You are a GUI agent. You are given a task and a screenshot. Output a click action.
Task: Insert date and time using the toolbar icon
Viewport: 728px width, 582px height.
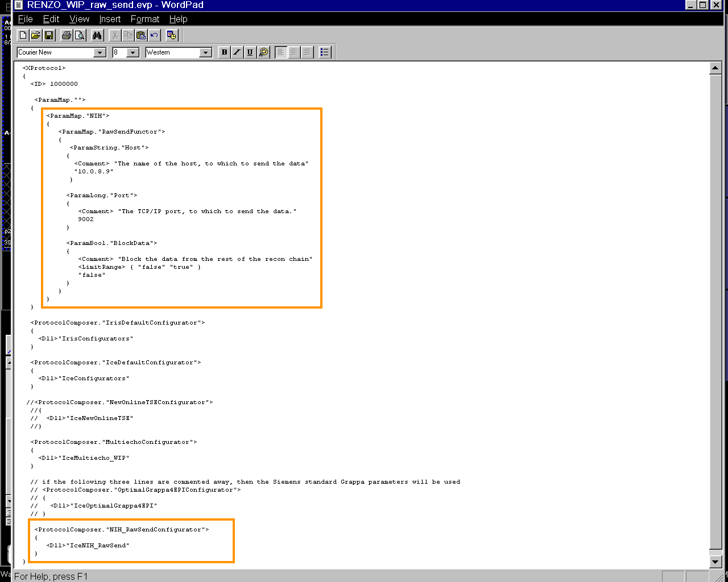172,35
